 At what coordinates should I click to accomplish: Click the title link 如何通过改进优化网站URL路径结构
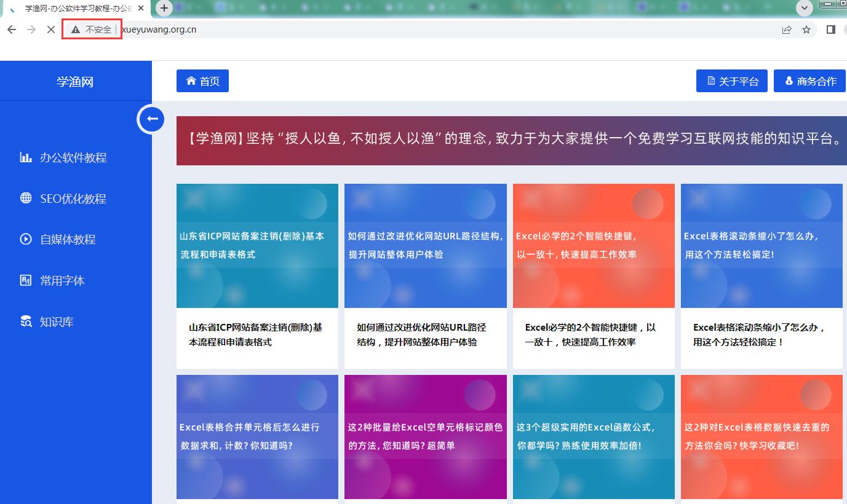421,334
